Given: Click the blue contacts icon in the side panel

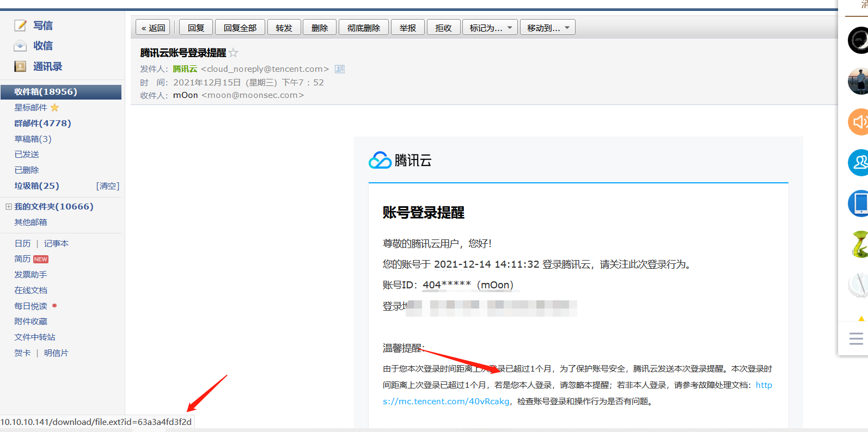Looking at the screenshot, I should [858, 162].
